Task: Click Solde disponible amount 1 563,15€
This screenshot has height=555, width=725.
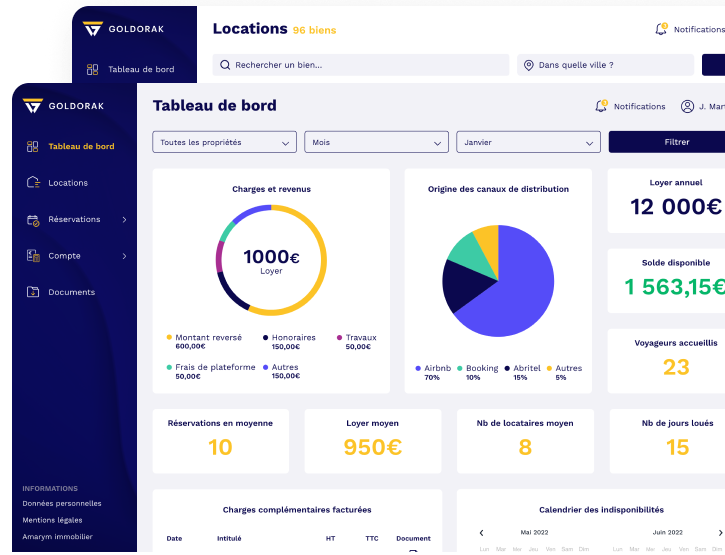Action: click(x=675, y=287)
